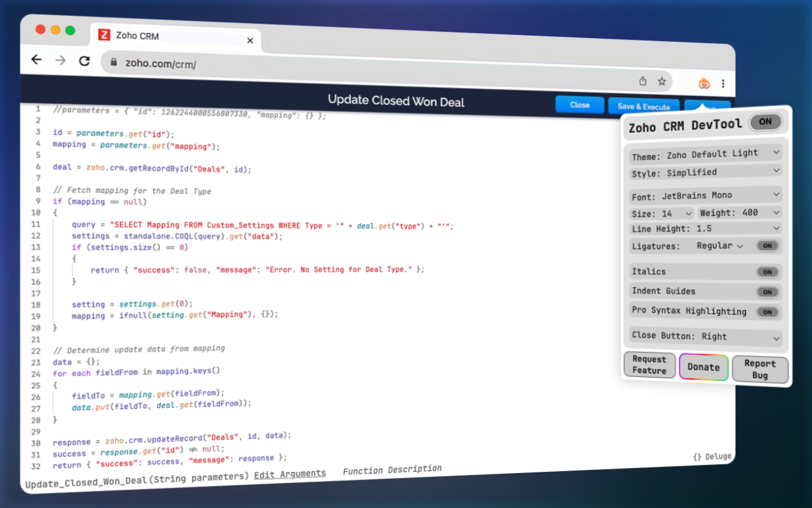This screenshot has height=508, width=812.
Task: Open the Font JetBrains Mono dropdown
Action: (x=705, y=196)
